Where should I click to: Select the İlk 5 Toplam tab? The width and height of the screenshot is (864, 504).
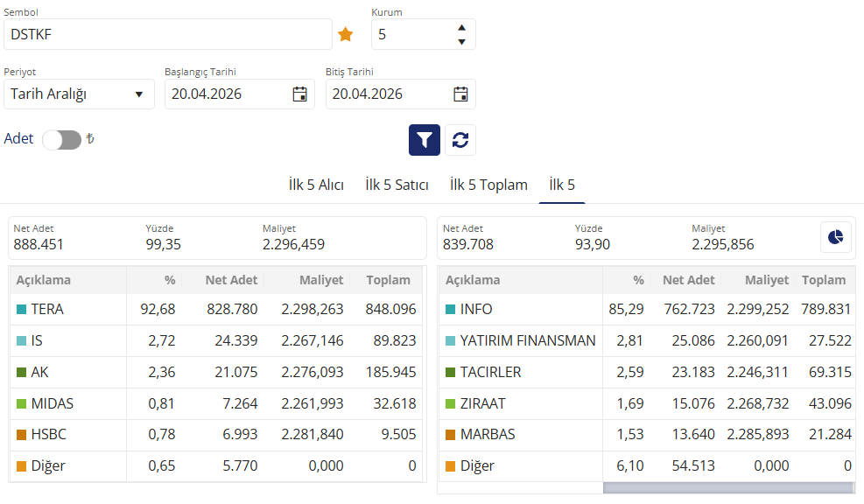coord(488,185)
